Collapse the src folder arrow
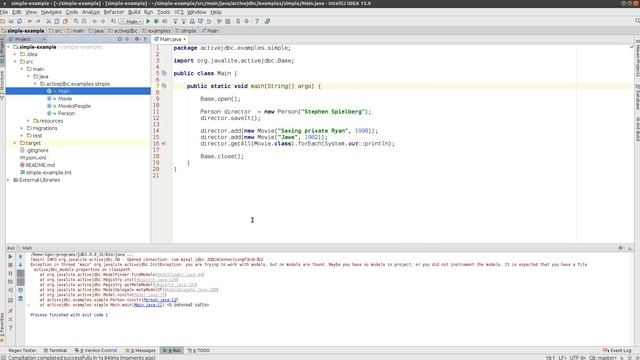The image size is (640, 360). (15, 62)
